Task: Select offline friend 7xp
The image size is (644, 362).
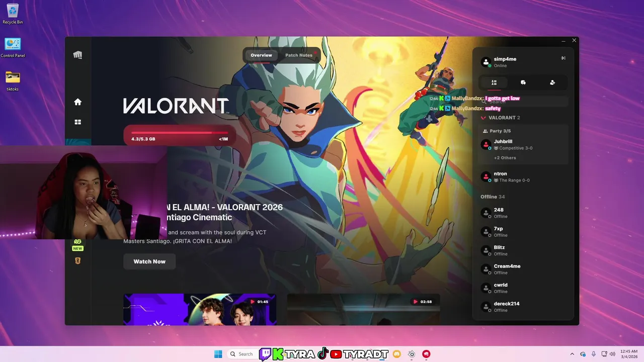Action: click(x=523, y=232)
